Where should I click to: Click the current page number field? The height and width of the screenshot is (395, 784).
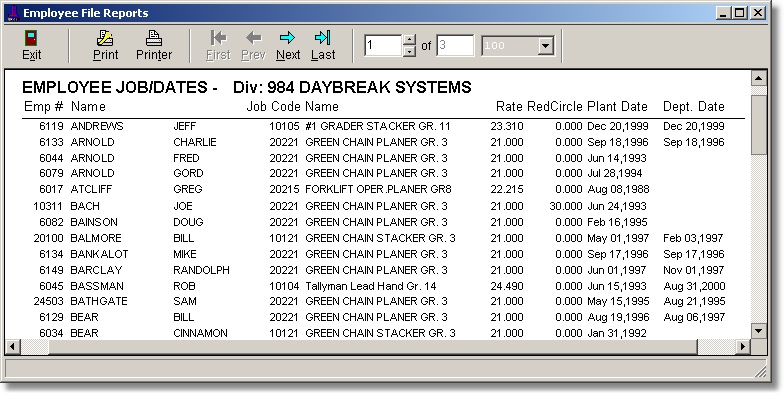[x=383, y=46]
